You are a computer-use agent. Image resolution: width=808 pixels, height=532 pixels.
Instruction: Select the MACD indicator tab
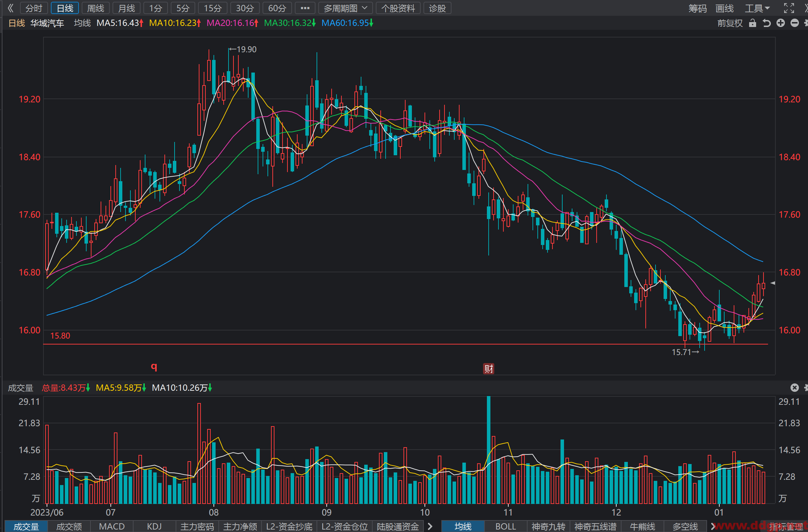[112, 526]
